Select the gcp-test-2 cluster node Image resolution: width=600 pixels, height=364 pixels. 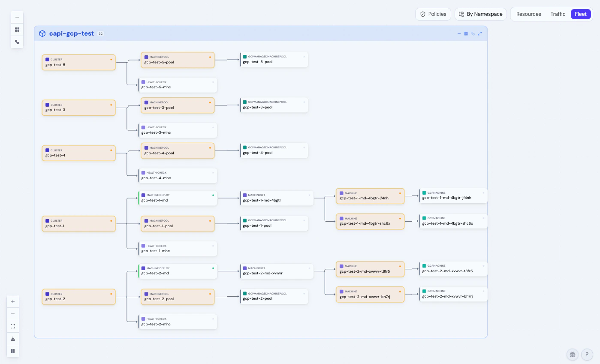click(79, 297)
